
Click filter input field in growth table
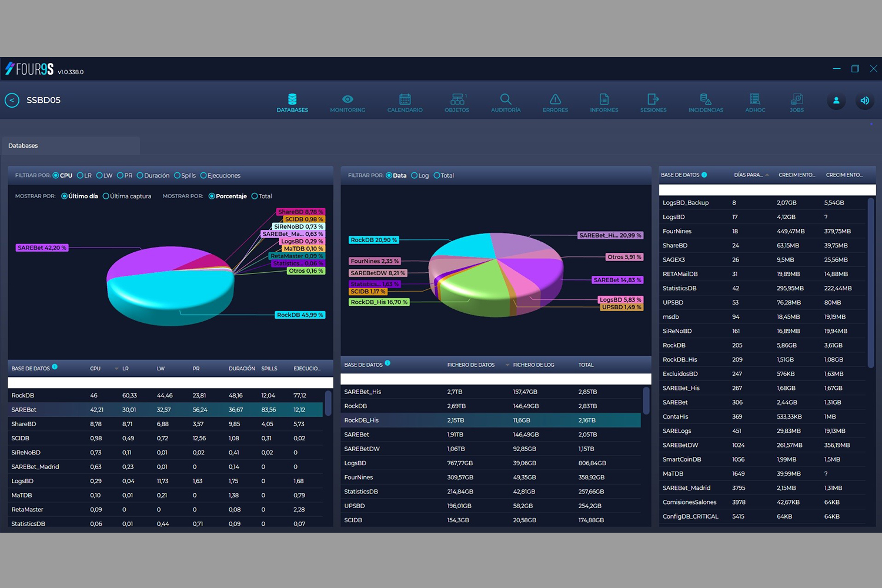click(767, 190)
